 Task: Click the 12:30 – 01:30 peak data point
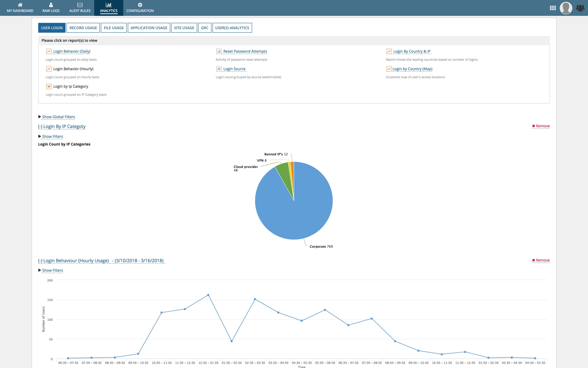[x=208, y=295]
